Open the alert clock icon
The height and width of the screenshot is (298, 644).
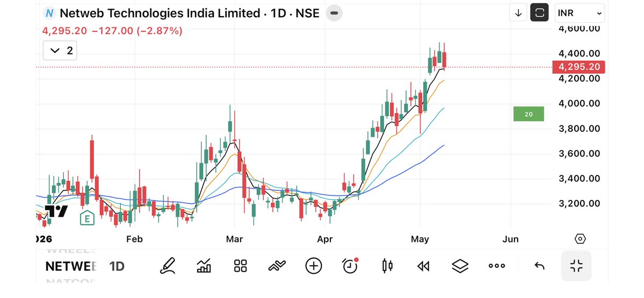[350, 266]
